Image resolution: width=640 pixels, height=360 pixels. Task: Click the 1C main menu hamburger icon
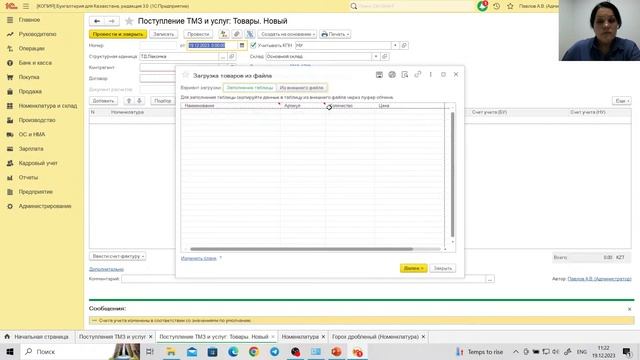(x=26, y=6)
